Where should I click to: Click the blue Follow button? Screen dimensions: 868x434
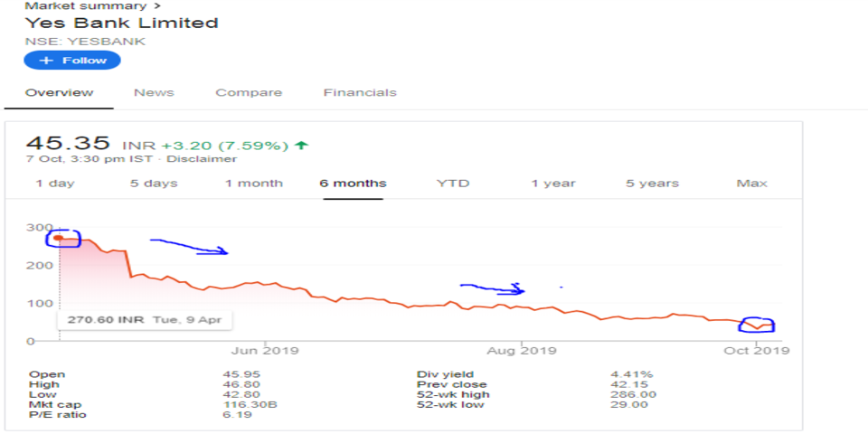click(x=72, y=61)
